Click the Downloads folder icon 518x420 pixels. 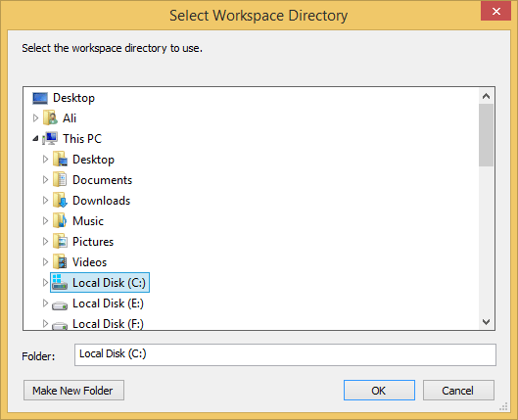[60, 200]
